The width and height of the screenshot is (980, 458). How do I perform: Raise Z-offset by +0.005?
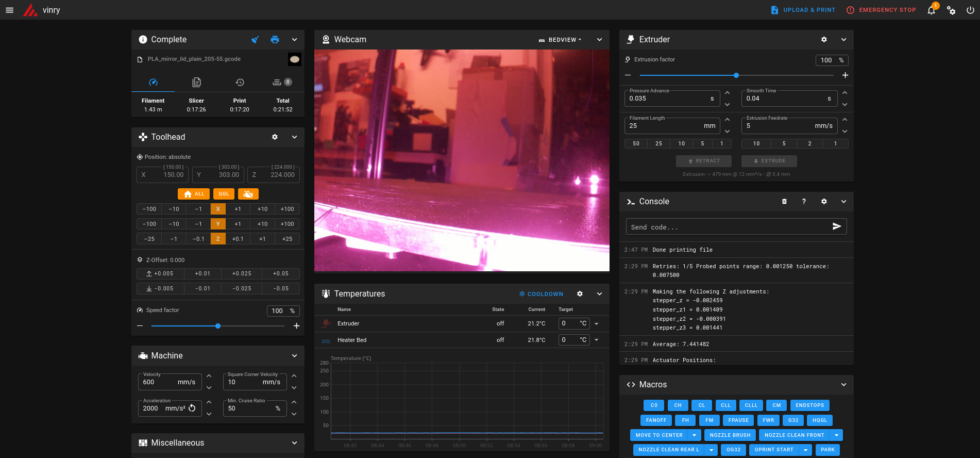click(160, 273)
